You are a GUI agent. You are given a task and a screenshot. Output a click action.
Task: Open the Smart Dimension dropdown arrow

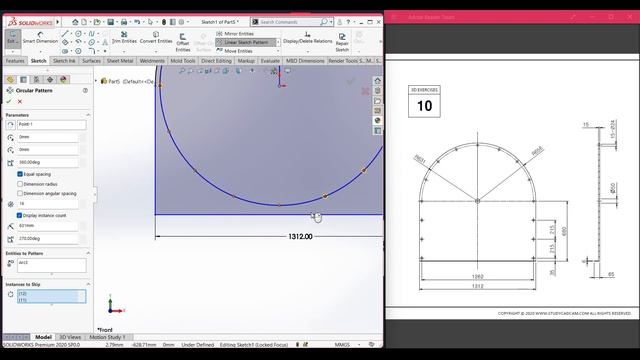pos(40,51)
